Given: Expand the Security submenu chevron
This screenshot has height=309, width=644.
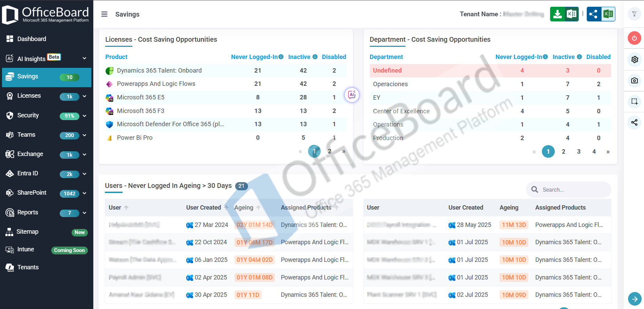Looking at the screenshot, I should coord(84,116).
